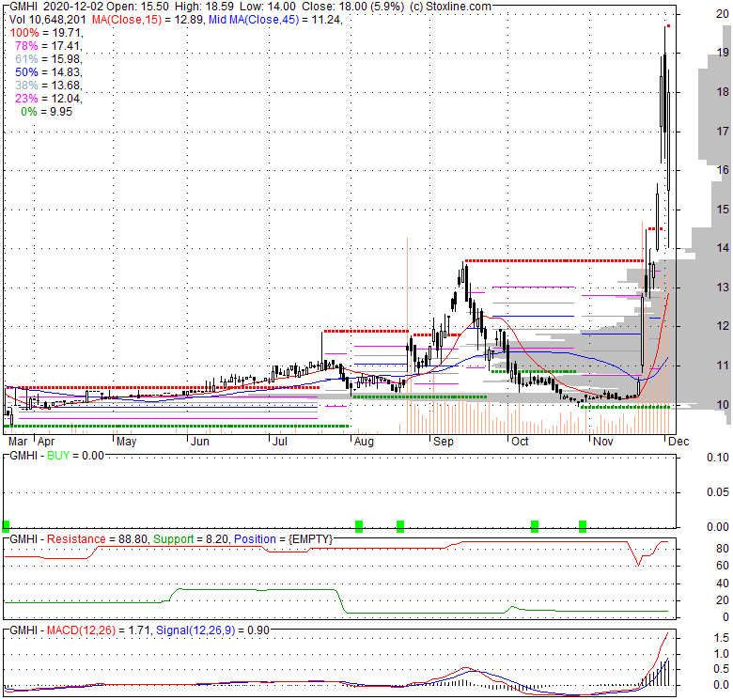Click the Vol 10,648,201 reading
This screenshot has width=733, height=700.
(x=48, y=20)
